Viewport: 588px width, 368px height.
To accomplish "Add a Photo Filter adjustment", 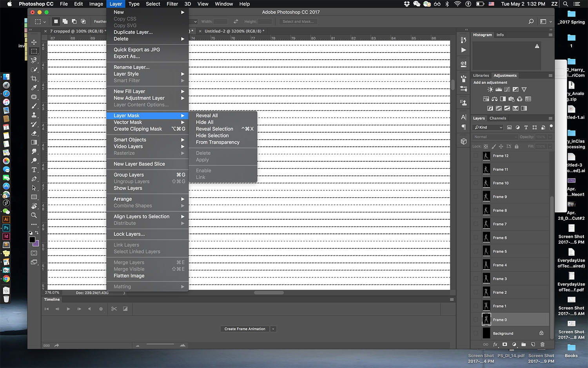I will 511,99.
